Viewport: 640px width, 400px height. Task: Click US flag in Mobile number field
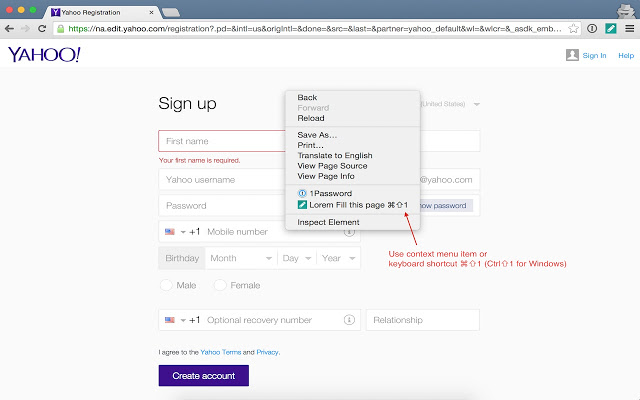170,231
